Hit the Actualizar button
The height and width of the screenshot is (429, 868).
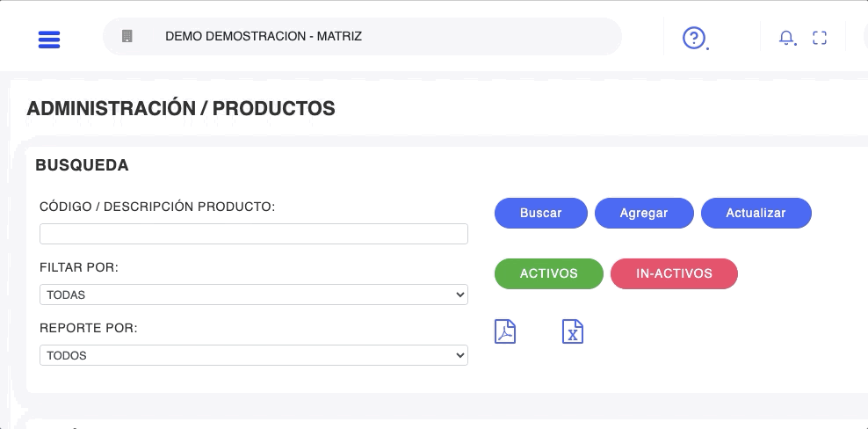[756, 213]
